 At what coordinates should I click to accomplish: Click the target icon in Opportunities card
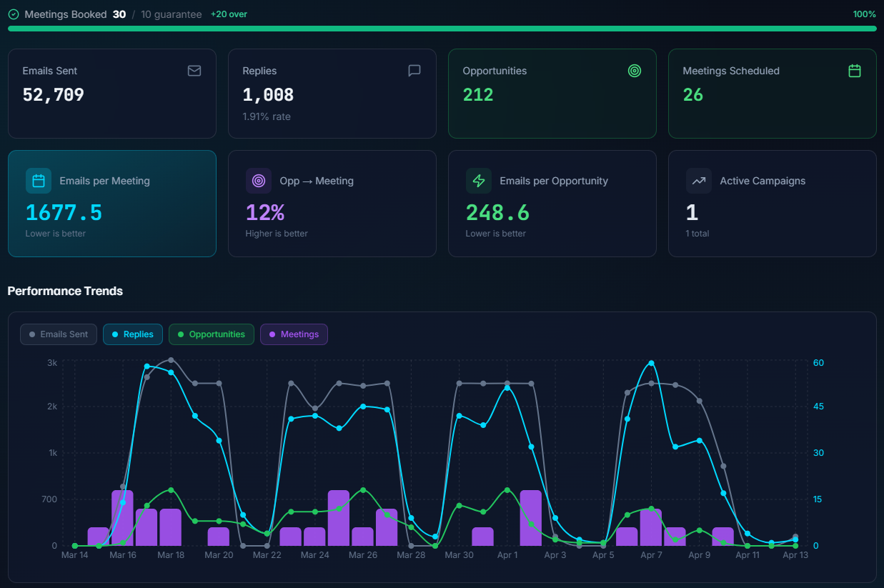[635, 71]
